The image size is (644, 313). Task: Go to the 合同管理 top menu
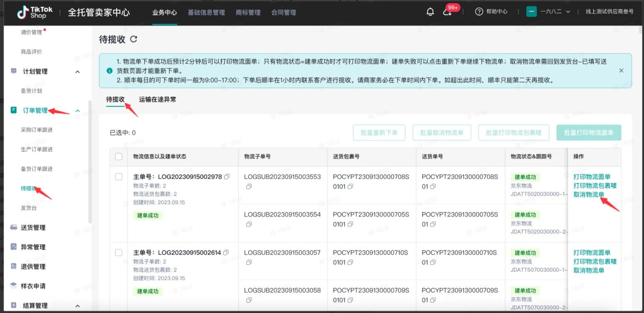pos(284,12)
